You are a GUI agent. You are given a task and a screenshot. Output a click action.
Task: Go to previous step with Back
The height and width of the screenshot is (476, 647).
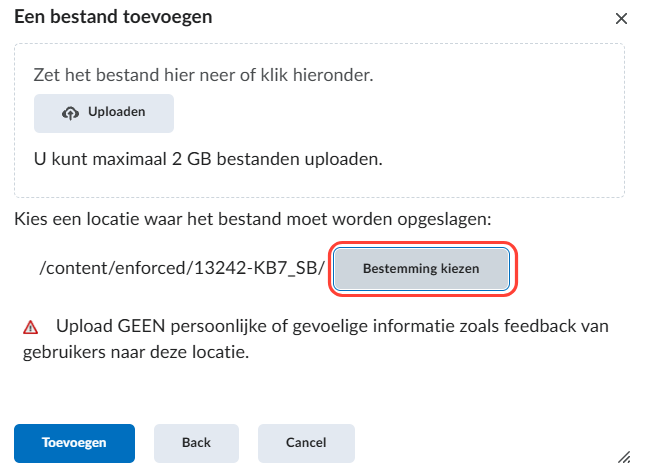[196, 443]
